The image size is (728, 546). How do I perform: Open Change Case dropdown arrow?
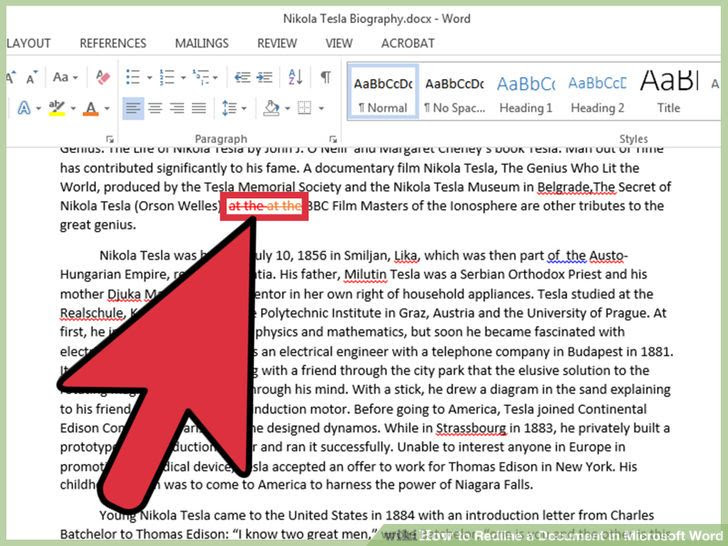click(76, 78)
